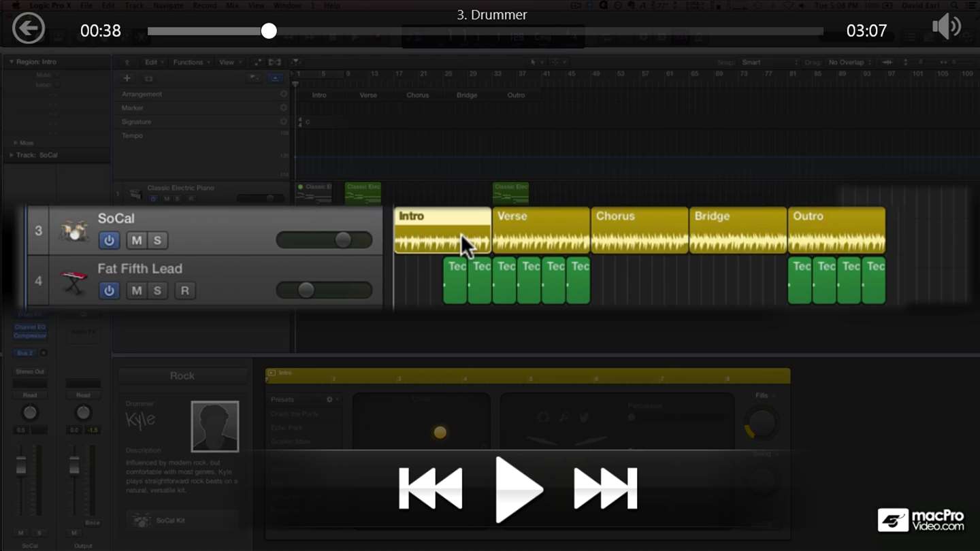
Task: Click the duplicate track icon
Action: coord(148,79)
